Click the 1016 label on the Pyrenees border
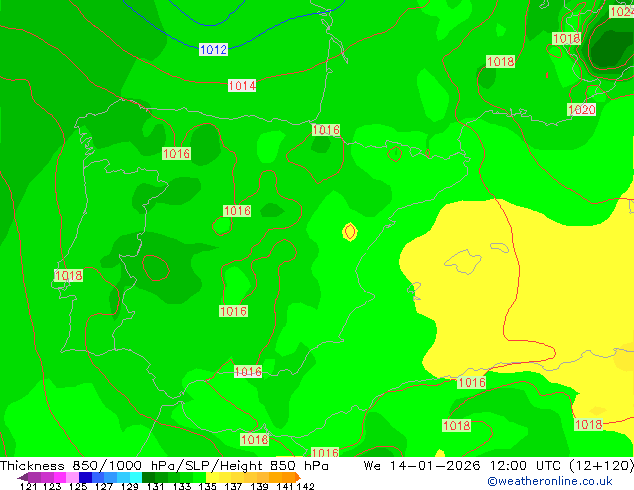The height and width of the screenshot is (490, 634). click(x=326, y=129)
